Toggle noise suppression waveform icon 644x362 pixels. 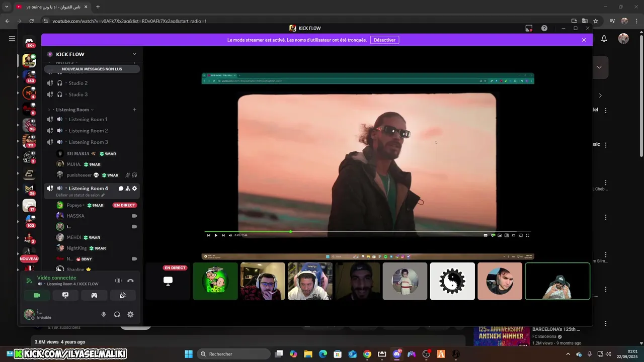coord(118,281)
